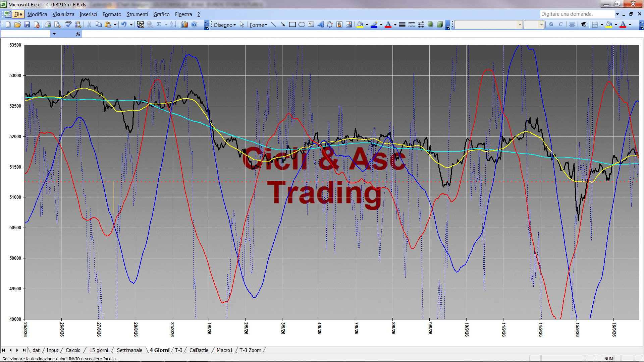Toggle the Merge and Center button
This screenshot has height=362, width=644.
(x=572, y=24)
